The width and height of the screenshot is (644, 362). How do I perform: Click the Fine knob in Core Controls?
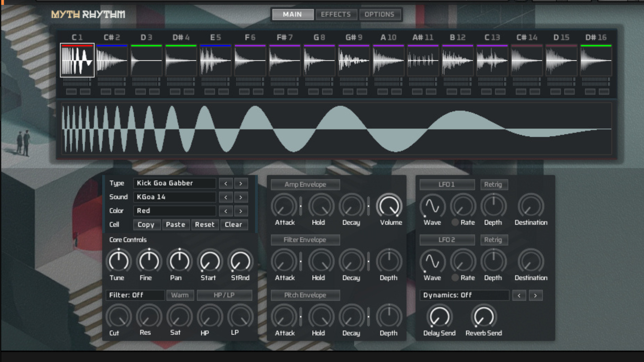(x=149, y=261)
